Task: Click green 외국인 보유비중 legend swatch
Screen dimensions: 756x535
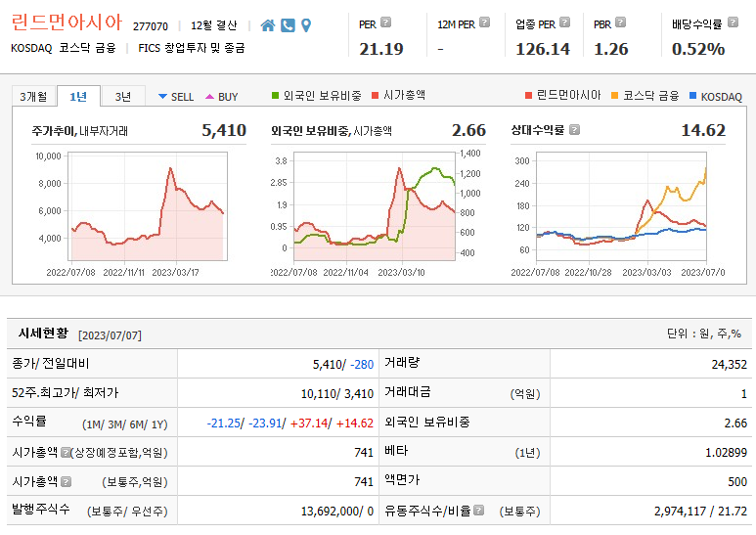Action: tap(275, 96)
